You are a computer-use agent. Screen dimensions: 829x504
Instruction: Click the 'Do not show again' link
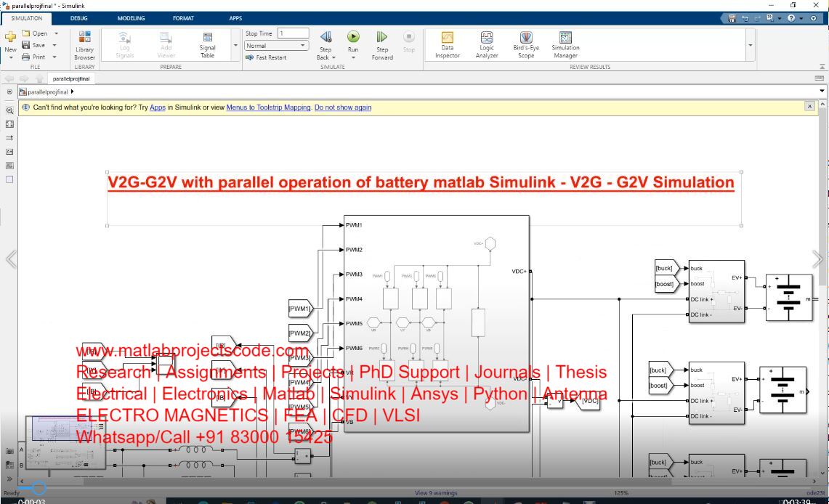pyautogui.click(x=343, y=107)
